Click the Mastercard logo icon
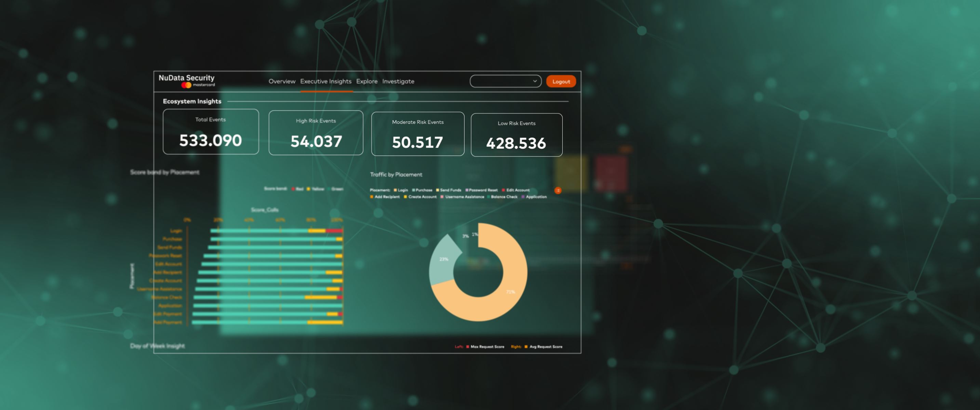Viewport: 980px width, 410px height. tap(186, 85)
